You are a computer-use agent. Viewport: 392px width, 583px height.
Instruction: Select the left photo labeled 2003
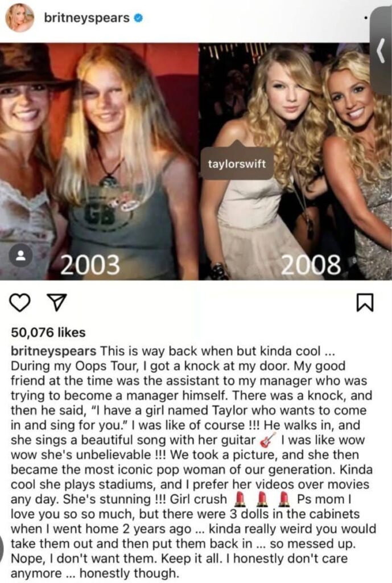pyautogui.click(x=99, y=161)
